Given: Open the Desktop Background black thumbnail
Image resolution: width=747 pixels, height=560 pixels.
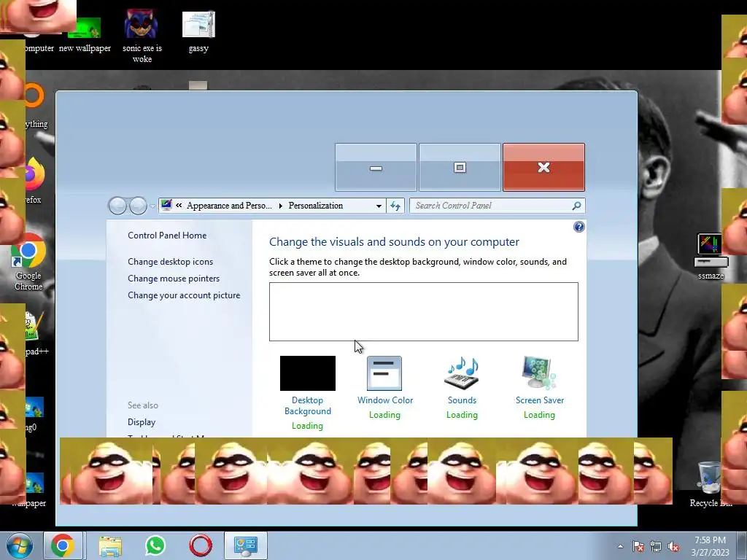Looking at the screenshot, I should click(307, 373).
